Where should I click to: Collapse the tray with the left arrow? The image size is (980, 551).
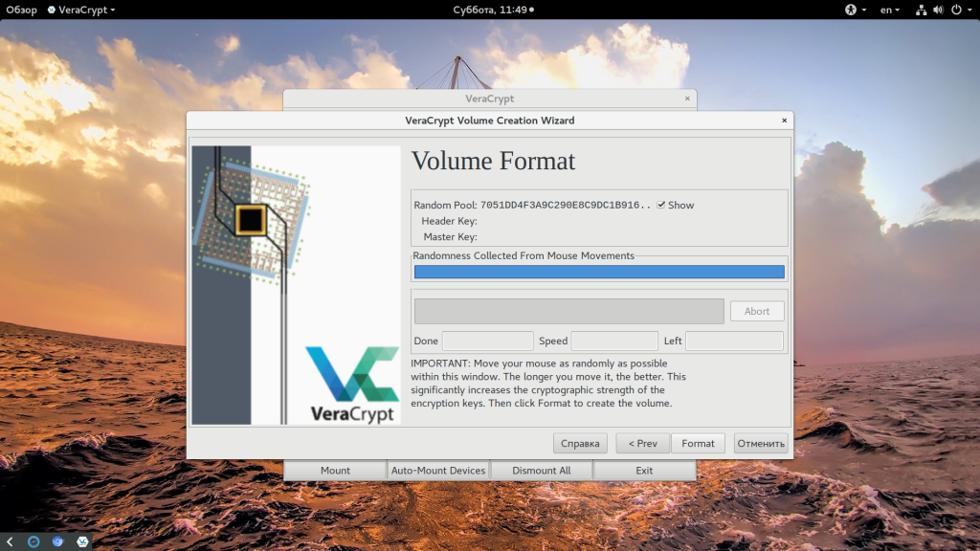(x=10, y=541)
